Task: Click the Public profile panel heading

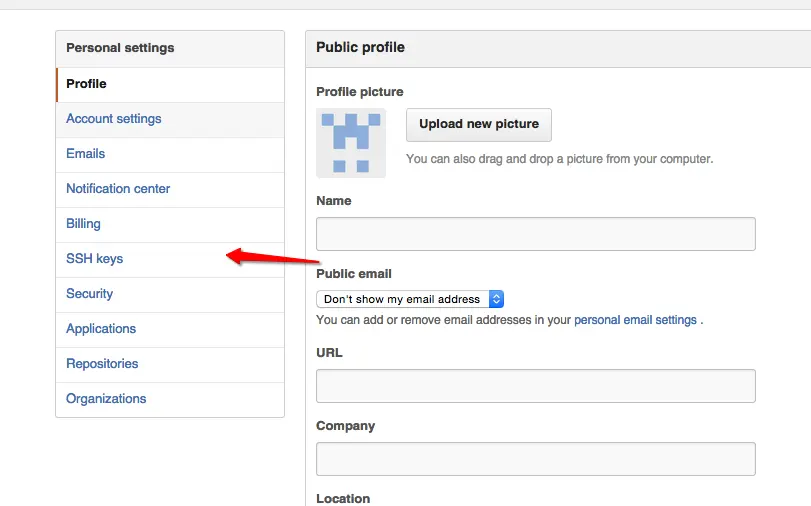Action: [x=361, y=47]
